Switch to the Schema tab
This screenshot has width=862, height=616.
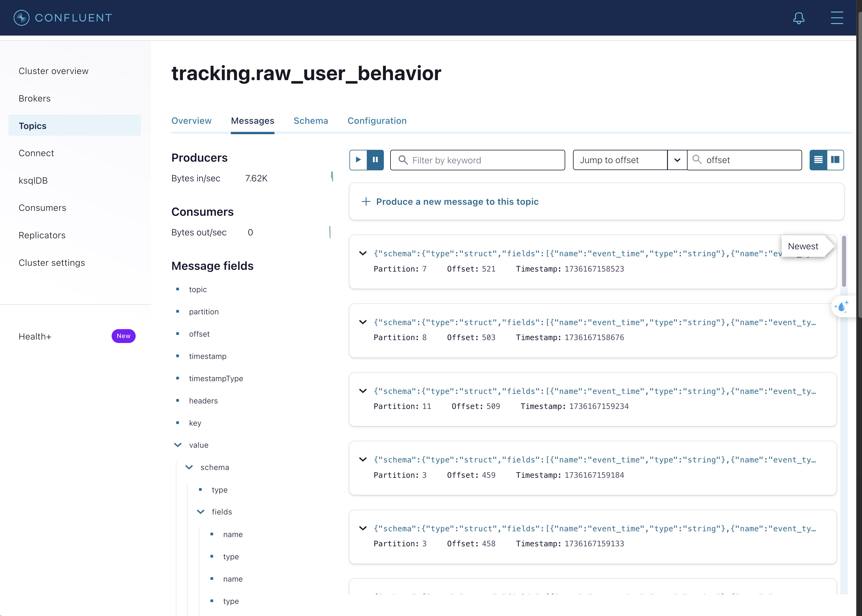coord(311,121)
